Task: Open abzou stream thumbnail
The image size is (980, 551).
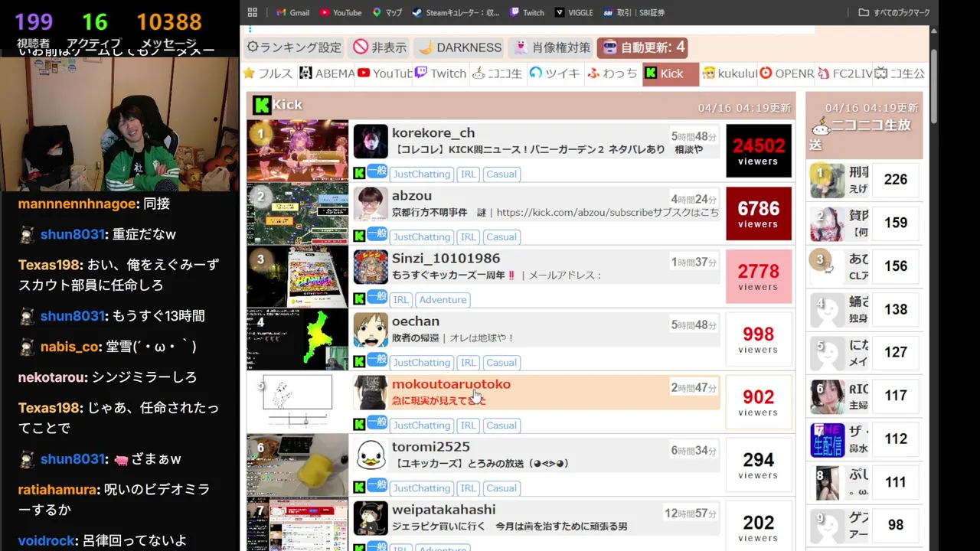Action: coord(297,214)
